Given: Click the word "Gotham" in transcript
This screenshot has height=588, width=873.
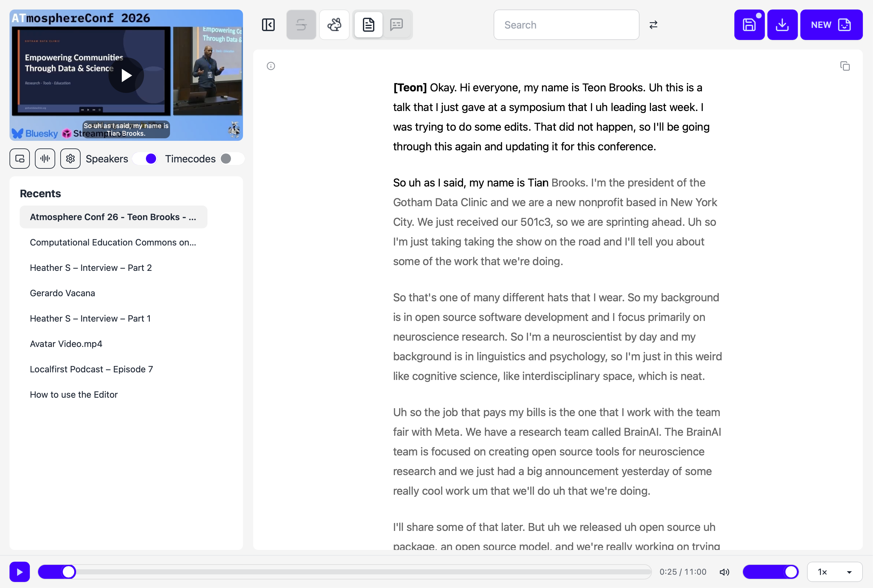Looking at the screenshot, I should pos(412,202).
